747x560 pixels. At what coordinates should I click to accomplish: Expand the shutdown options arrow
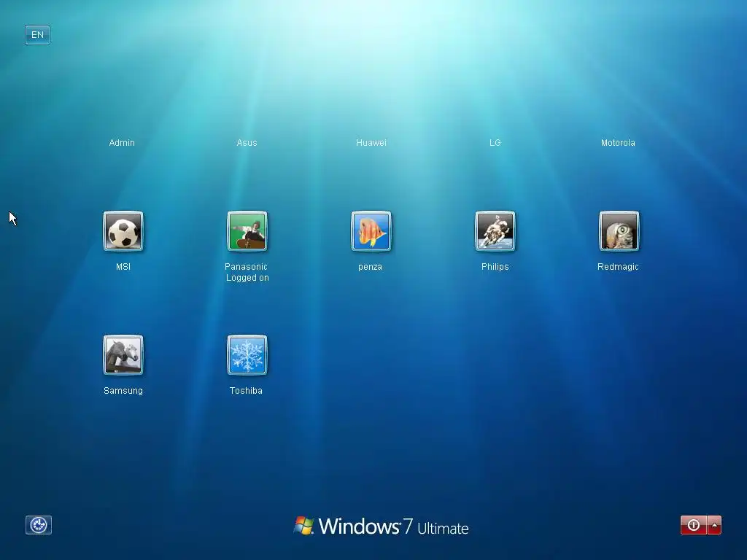coord(715,525)
